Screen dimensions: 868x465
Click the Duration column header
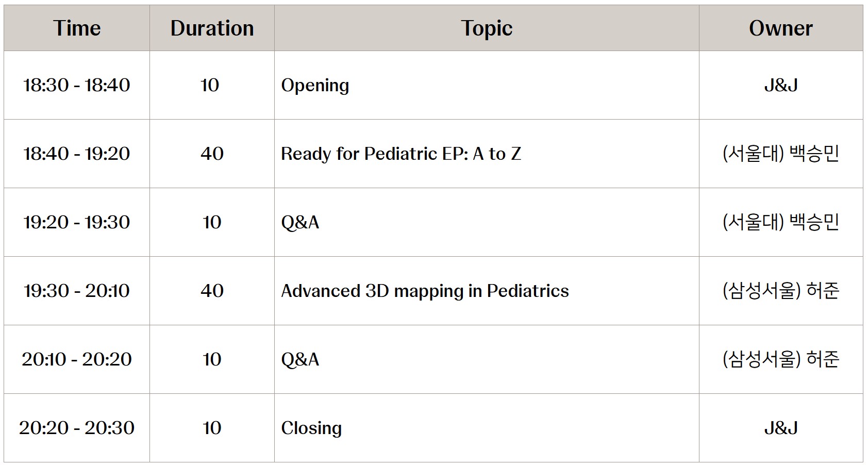click(212, 28)
